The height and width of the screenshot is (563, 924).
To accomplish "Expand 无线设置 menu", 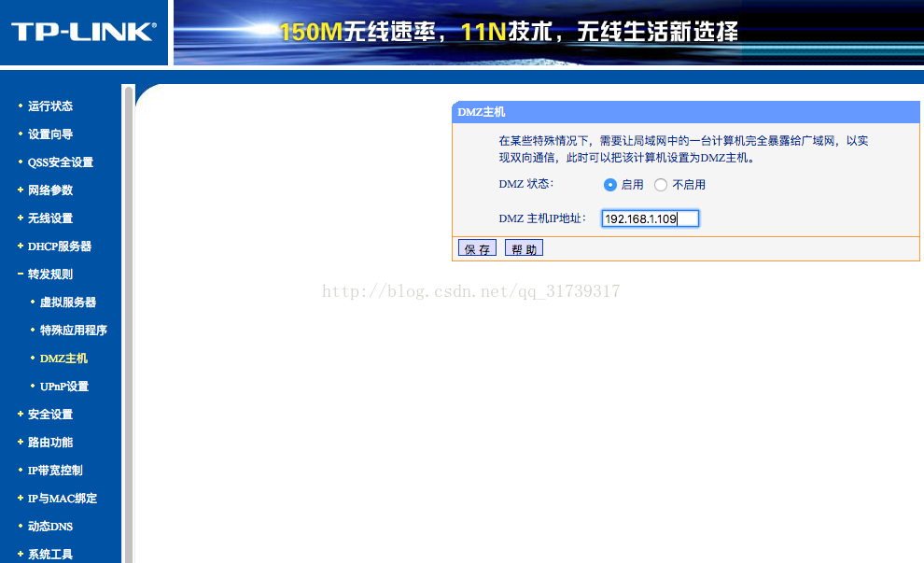I will pos(50,218).
